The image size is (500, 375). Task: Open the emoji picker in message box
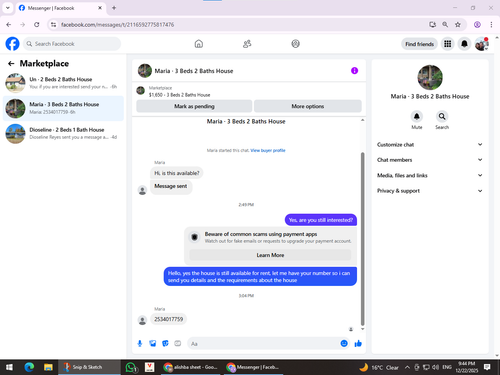point(344,343)
